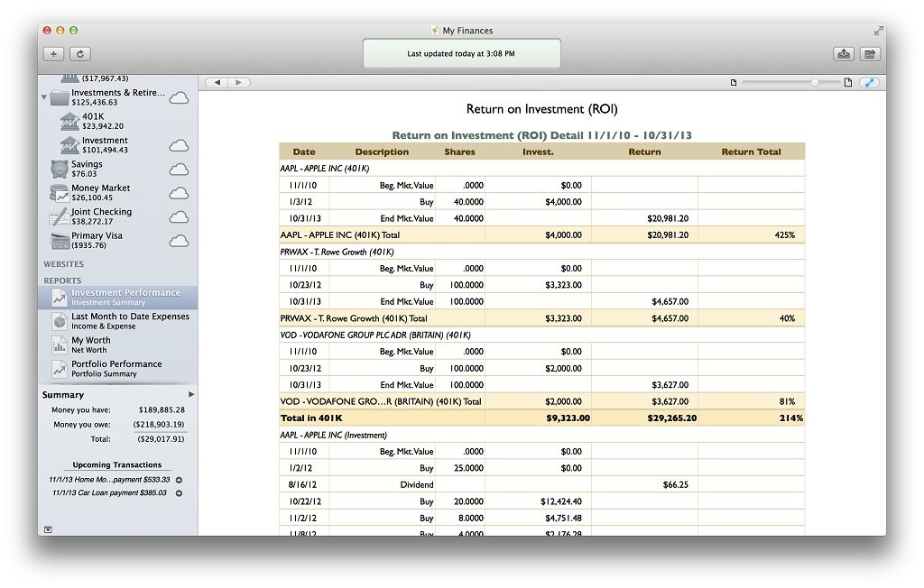The height and width of the screenshot is (588, 924).
Task: Go back with the left navigation arrow
Action: point(217,83)
